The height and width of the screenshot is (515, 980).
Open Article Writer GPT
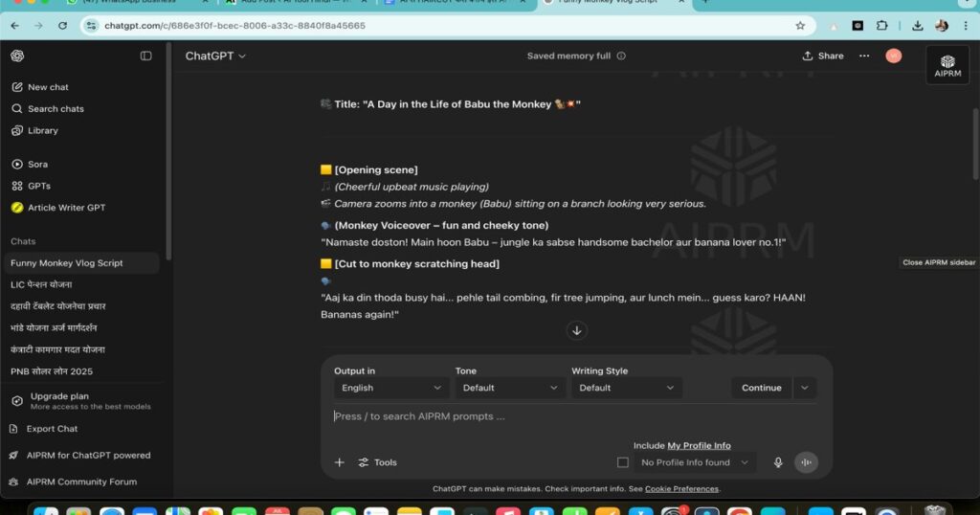(58, 208)
